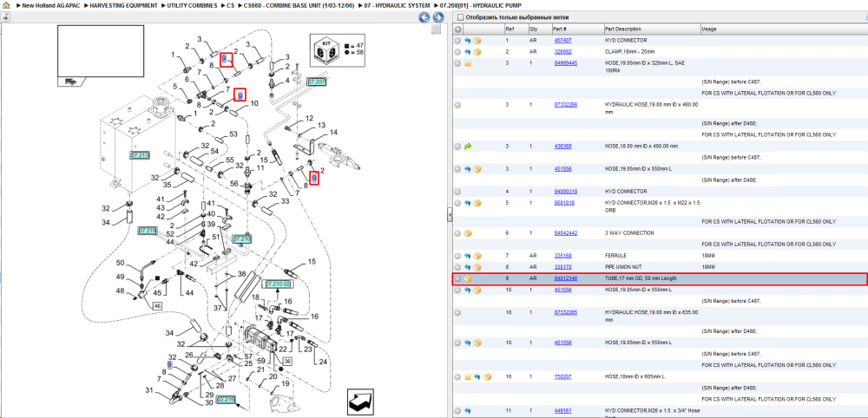Open part number link 9501819
The width and height of the screenshot is (868, 418).
pyautogui.click(x=564, y=203)
